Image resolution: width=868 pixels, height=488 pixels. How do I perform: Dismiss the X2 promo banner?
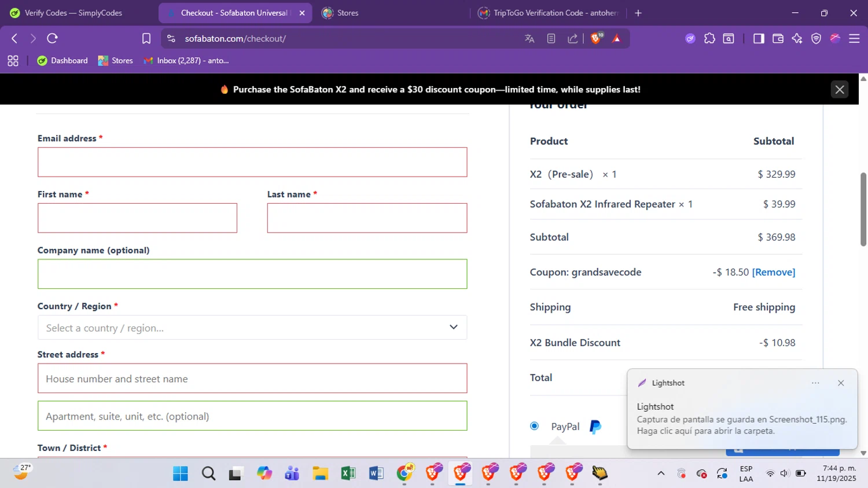[x=840, y=89]
